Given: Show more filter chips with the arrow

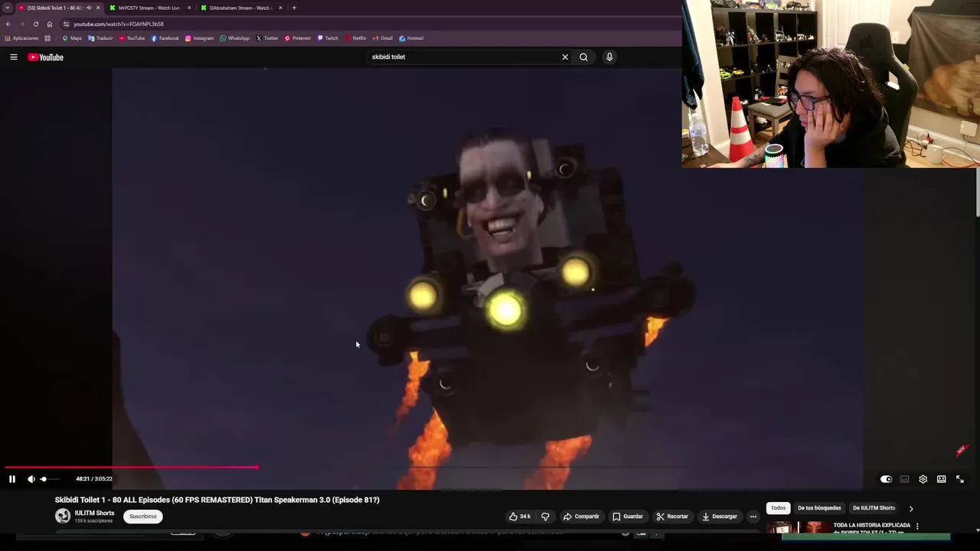Looking at the screenshot, I should click(911, 508).
